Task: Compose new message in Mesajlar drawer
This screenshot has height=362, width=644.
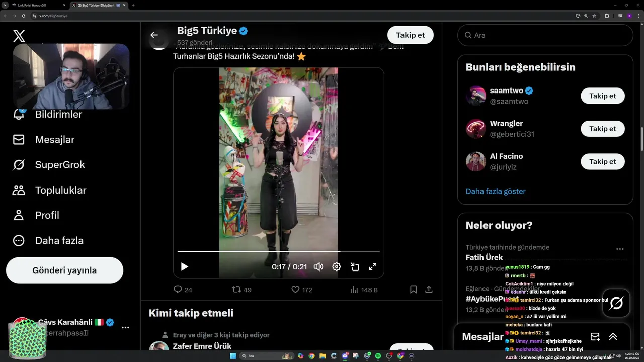Action: click(595, 337)
